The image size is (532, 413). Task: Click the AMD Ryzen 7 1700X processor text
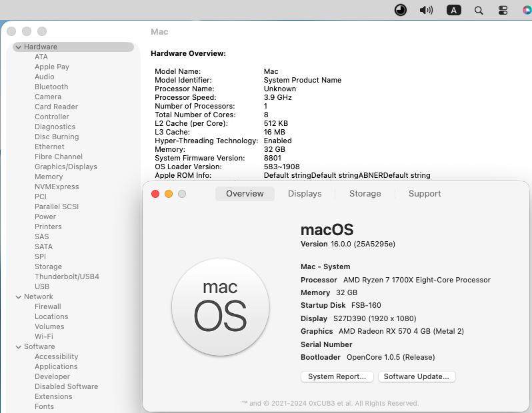(417, 280)
